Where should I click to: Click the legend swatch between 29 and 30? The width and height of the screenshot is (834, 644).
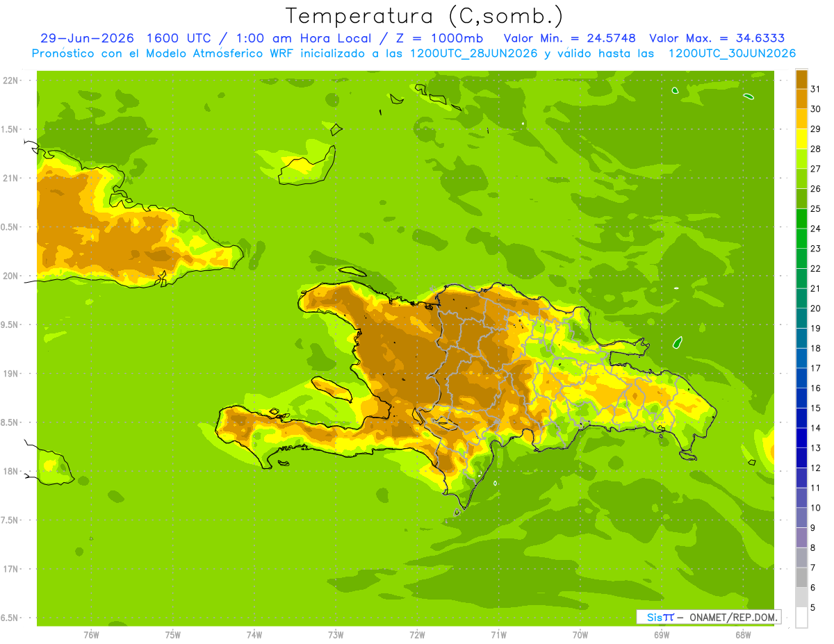(x=801, y=119)
